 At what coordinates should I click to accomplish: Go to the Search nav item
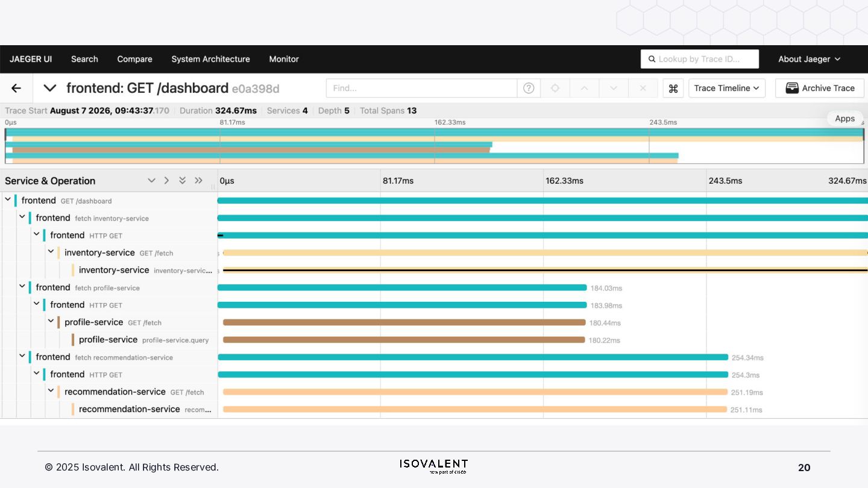(84, 59)
